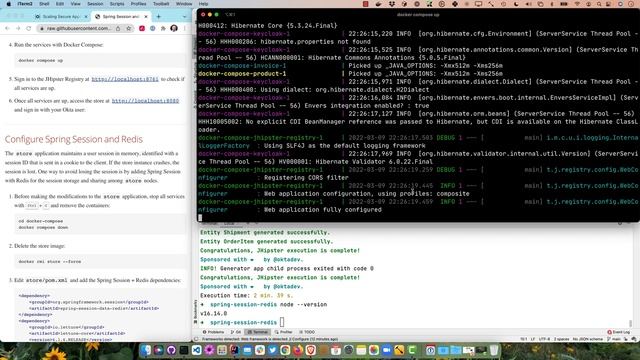Image resolution: width=640 pixels, height=360 pixels.
Task: Open the Session menu
Action: click(95, 4)
